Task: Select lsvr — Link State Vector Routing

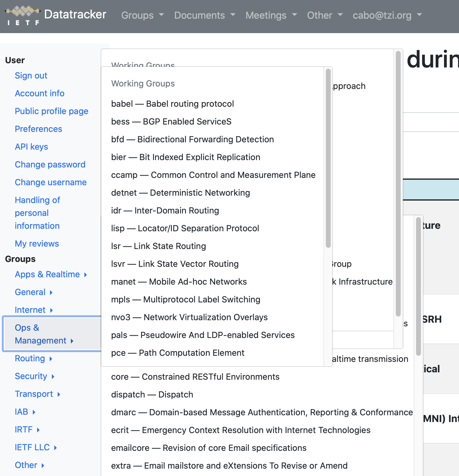Action: click(175, 264)
